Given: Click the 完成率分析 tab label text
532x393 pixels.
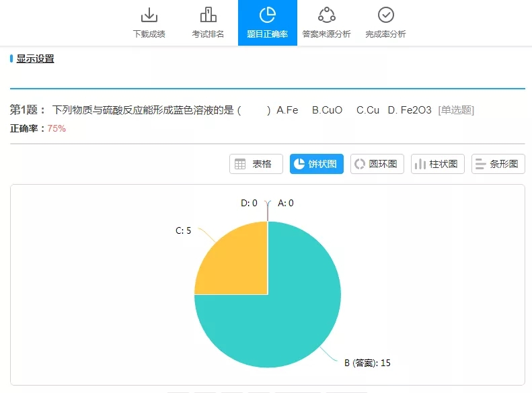Looking at the screenshot, I should pos(386,34).
